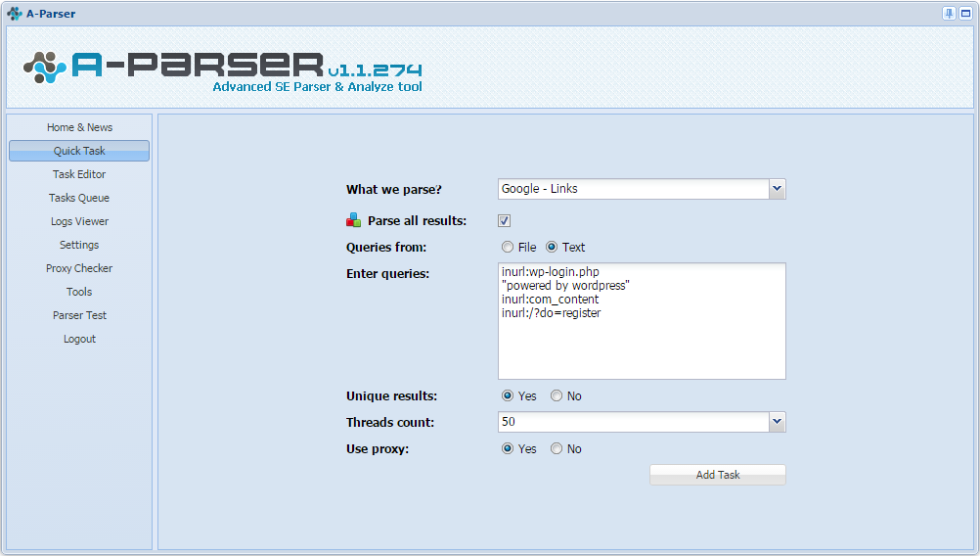The height and width of the screenshot is (556, 980).
Task: Click the Unique results label
Action: point(392,395)
